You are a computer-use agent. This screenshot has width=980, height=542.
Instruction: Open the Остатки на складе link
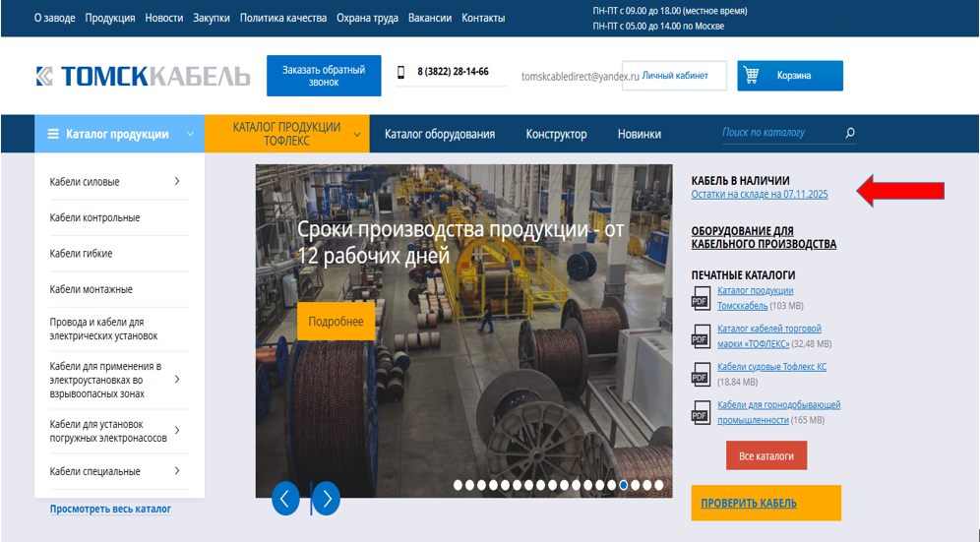pyautogui.click(x=760, y=195)
